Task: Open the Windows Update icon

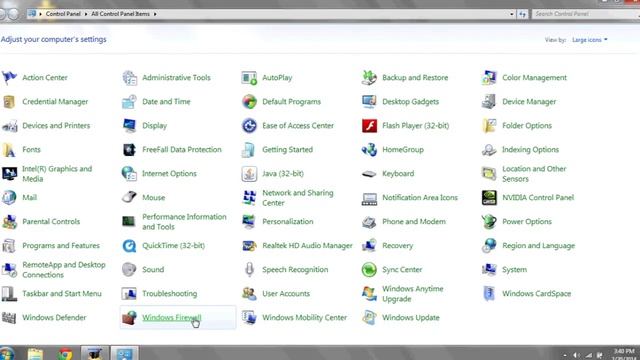Action: (369, 317)
